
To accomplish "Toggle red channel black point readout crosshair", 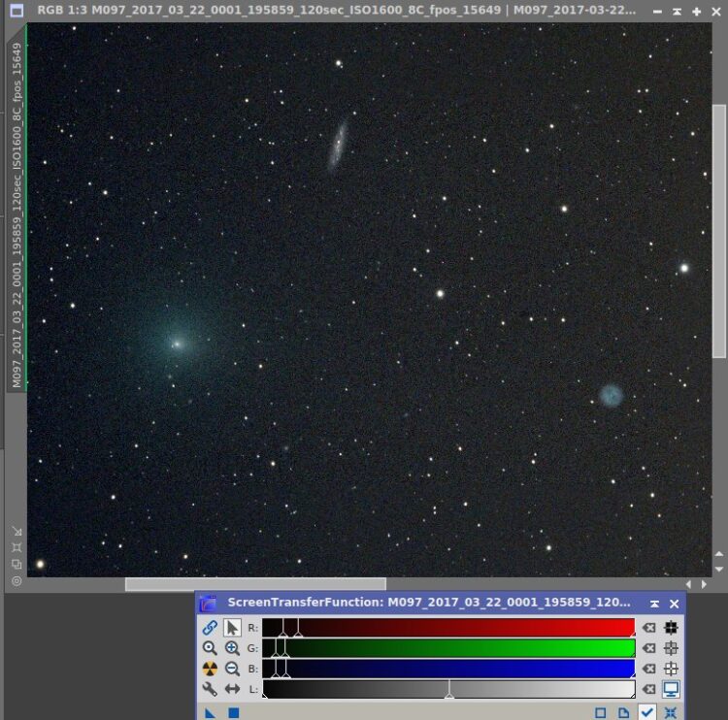I will pyautogui.click(x=671, y=628).
